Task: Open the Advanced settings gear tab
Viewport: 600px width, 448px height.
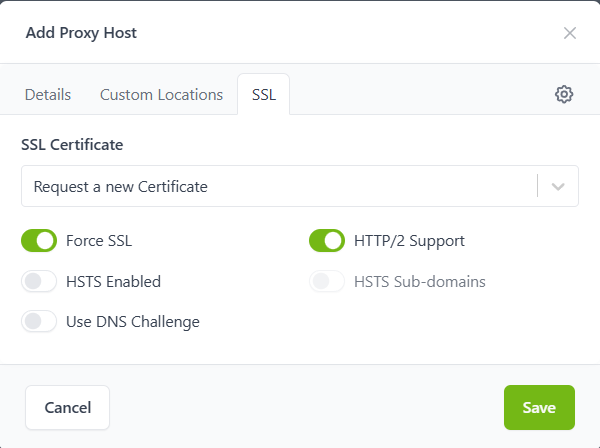Action: (x=564, y=95)
